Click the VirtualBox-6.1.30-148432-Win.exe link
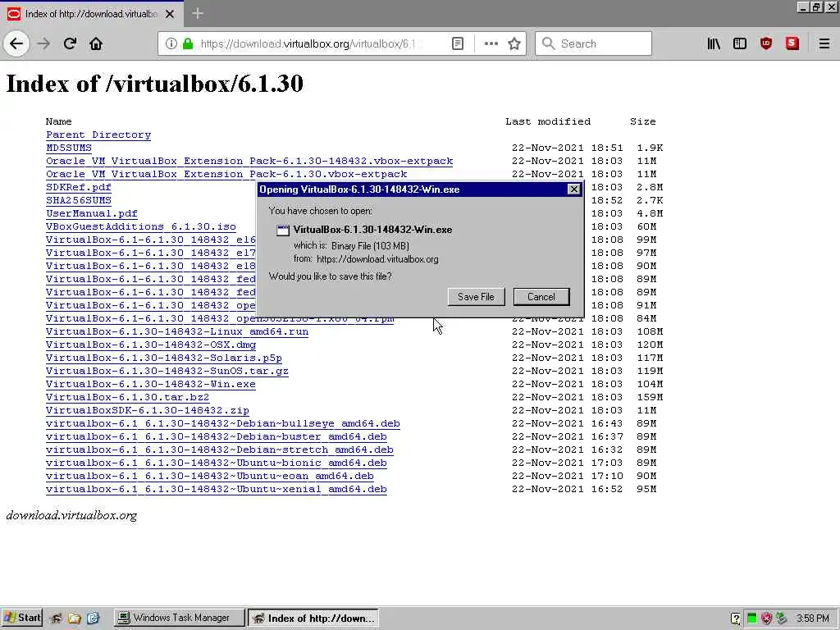 [x=151, y=384]
